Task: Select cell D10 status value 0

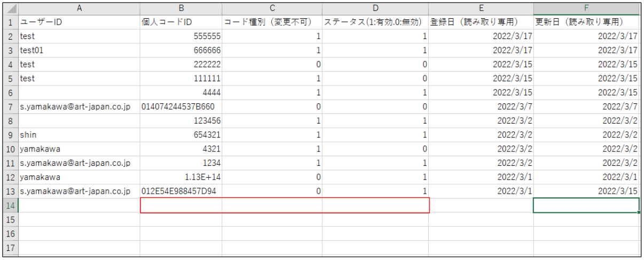Action: click(376, 149)
